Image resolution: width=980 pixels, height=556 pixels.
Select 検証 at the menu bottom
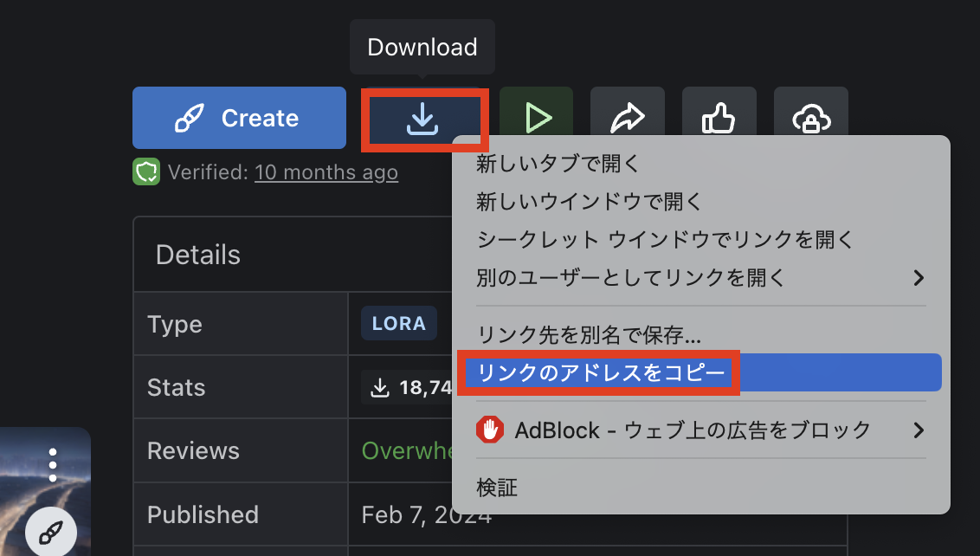coord(497,487)
